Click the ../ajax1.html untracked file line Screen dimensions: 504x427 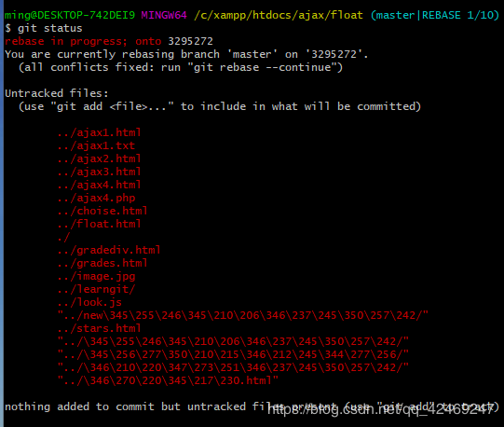pyautogui.click(x=99, y=132)
